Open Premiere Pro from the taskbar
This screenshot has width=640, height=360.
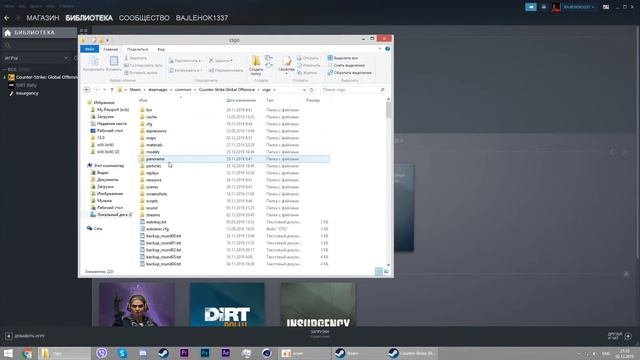click(x=184, y=353)
